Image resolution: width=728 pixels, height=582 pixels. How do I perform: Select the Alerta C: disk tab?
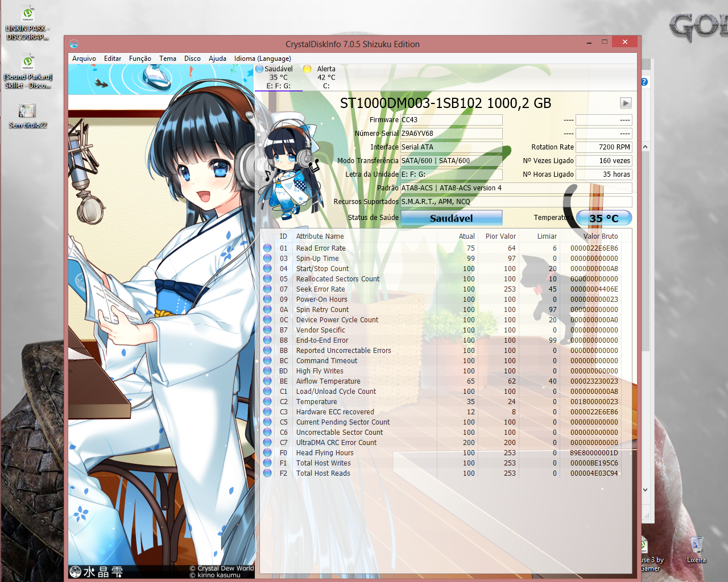pyautogui.click(x=326, y=77)
